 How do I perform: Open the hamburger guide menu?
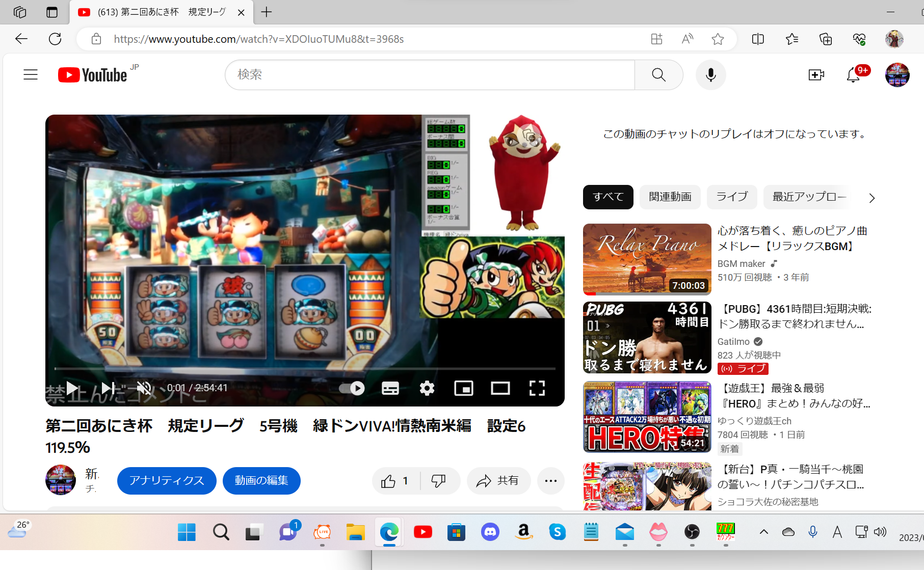tap(31, 75)
